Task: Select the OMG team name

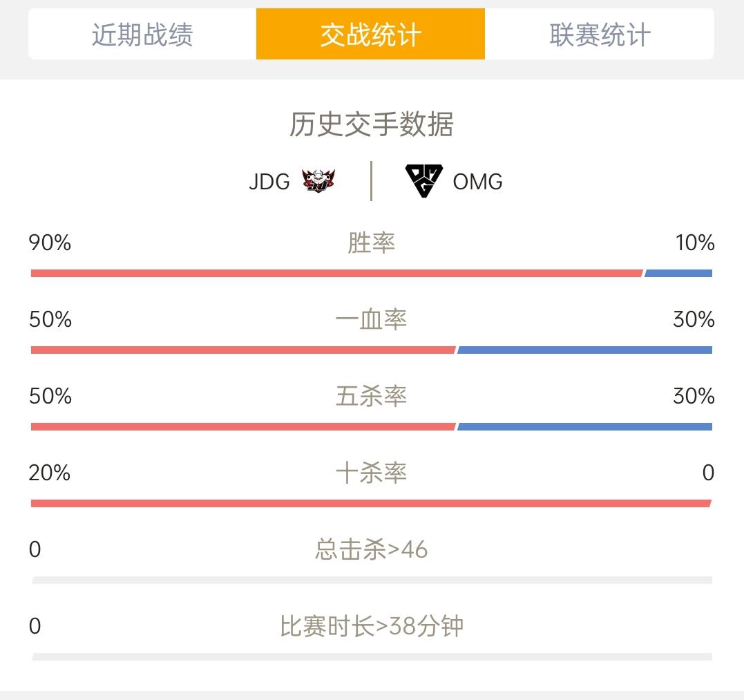Action: point(478,182)
